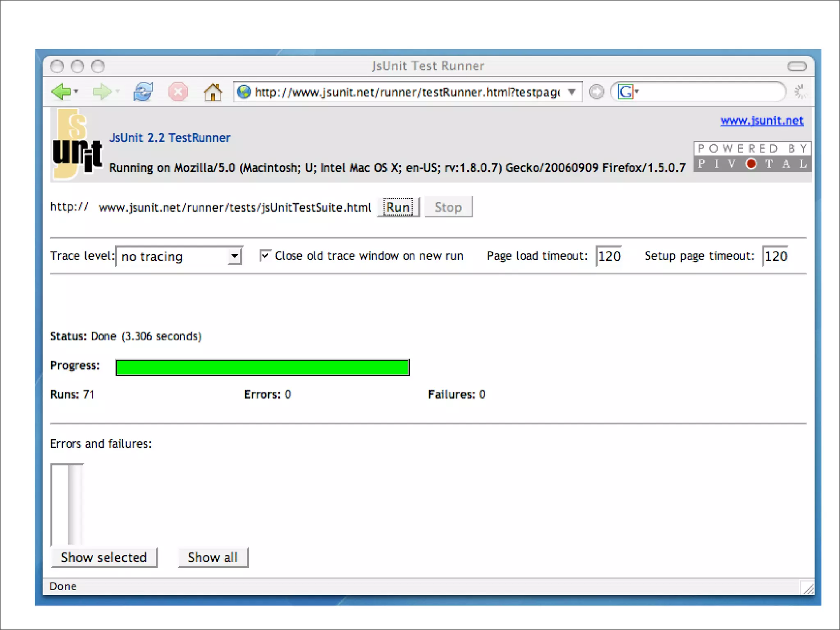Screen dimensions: 840x630
Task: Click the JsUnit 2.2 TestRunner heading
Action: [x=170, y=138]
